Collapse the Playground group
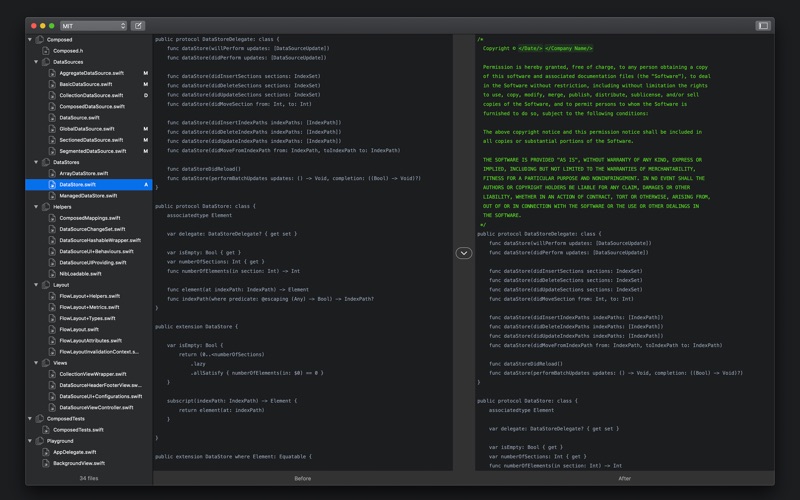The image size is (800, 500). 30,441
